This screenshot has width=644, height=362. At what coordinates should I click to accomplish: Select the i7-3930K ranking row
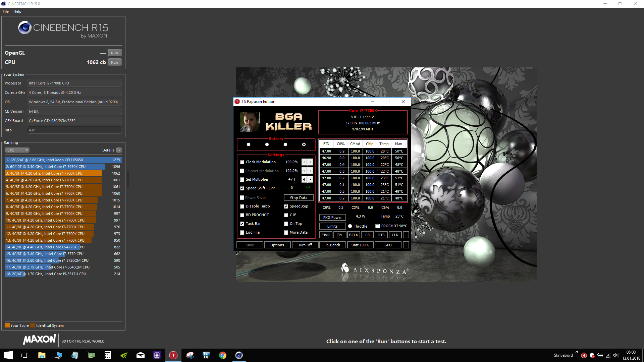point(63,167)
